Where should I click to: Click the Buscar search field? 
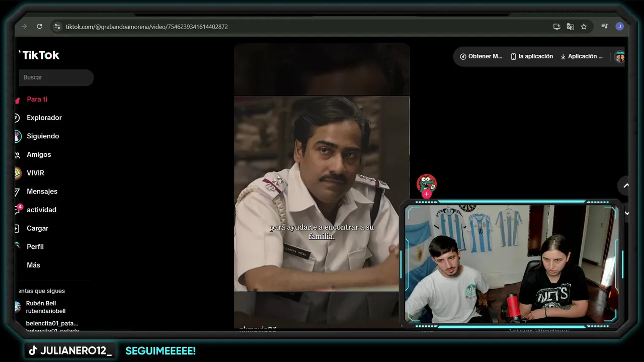click(56, 77)
